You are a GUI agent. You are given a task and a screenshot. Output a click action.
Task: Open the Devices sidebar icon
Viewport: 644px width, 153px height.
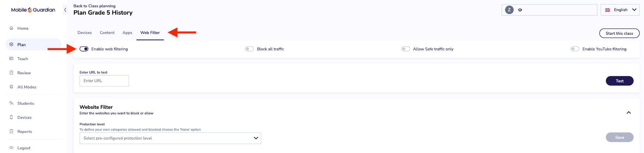tap(11, 117)
